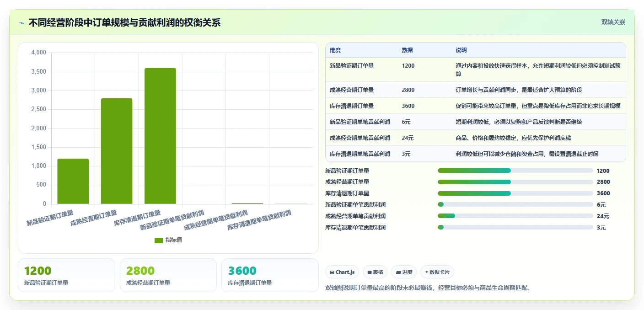
Task: Click the description starting 通过内容和投放快速获得样本
Action: pyautogui.click(x=538, y=69)
